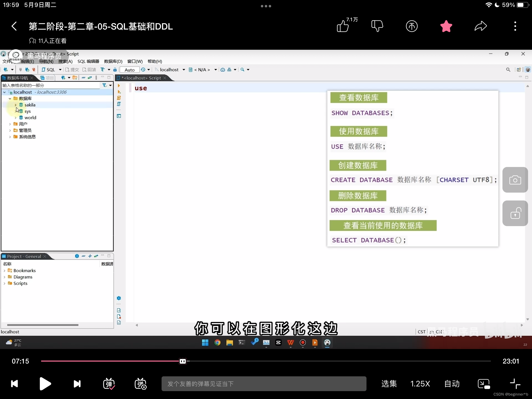Collapse the localhost connection node
The height and width of the screenshot is (399, 532).
(4, 92)
